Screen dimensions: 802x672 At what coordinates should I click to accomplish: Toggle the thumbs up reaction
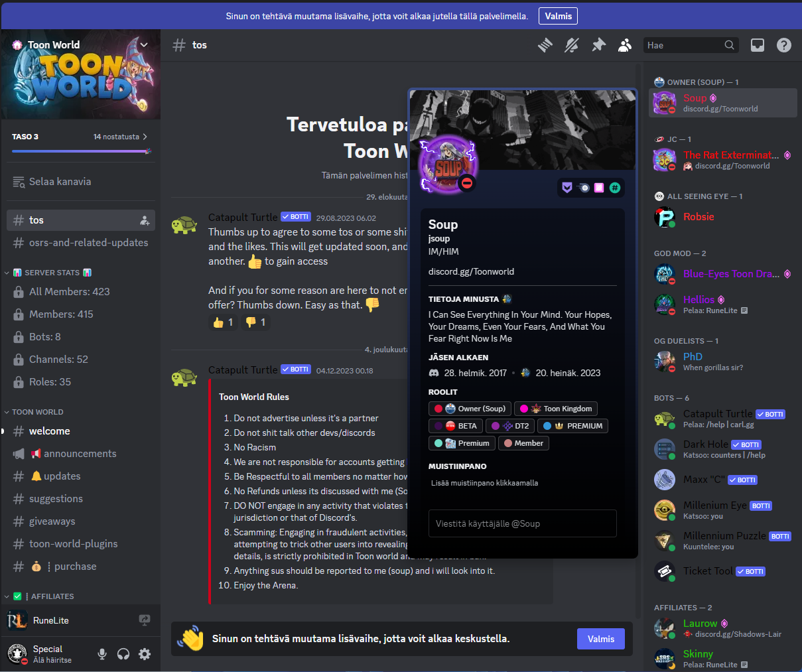click(x=222, y=322)
